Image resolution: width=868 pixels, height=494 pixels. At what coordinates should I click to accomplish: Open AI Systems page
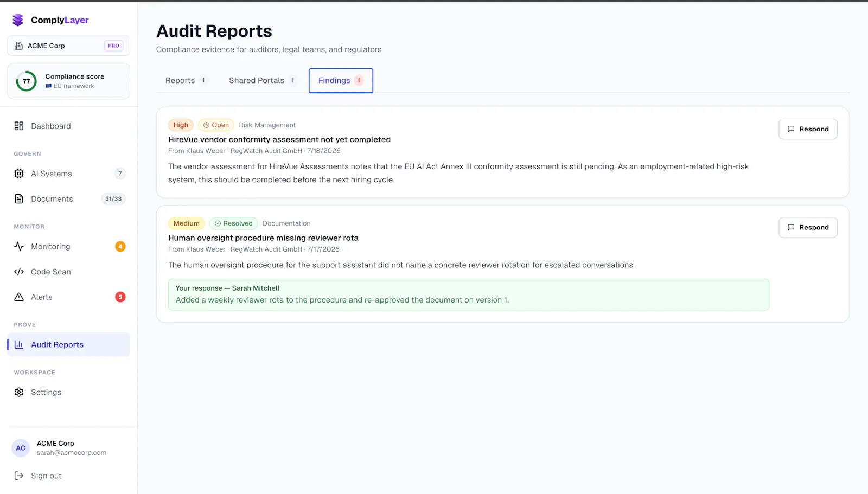68,174
